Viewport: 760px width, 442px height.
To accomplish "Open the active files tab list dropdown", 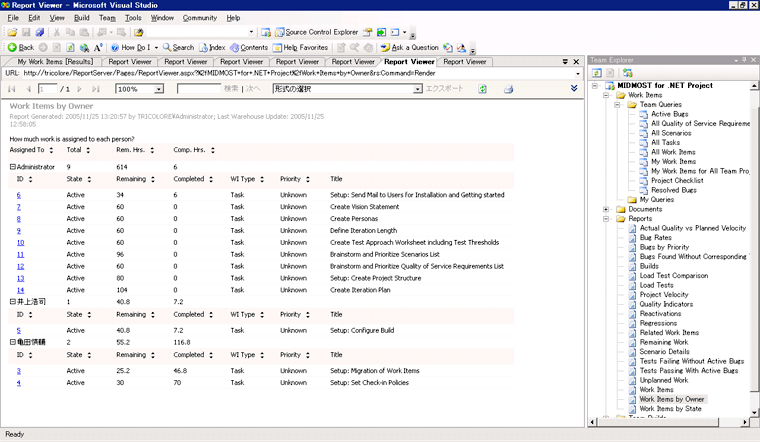I will point(565,62).
